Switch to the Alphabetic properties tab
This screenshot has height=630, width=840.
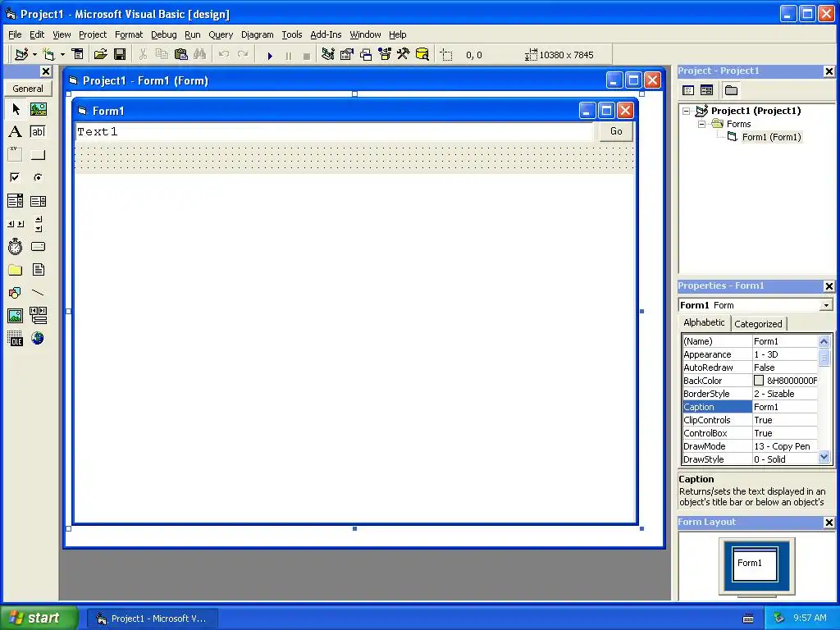pos(704,322)
